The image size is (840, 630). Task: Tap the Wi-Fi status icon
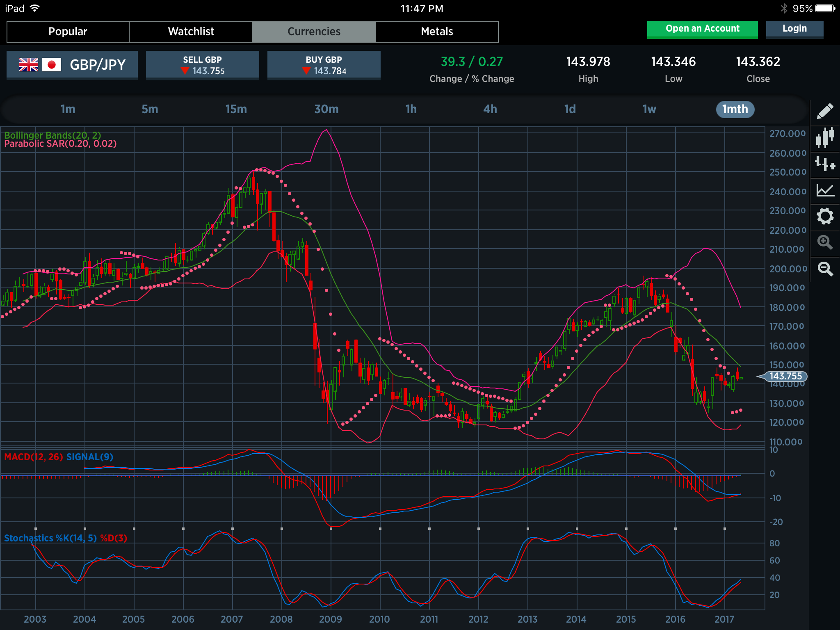(35, 8)
